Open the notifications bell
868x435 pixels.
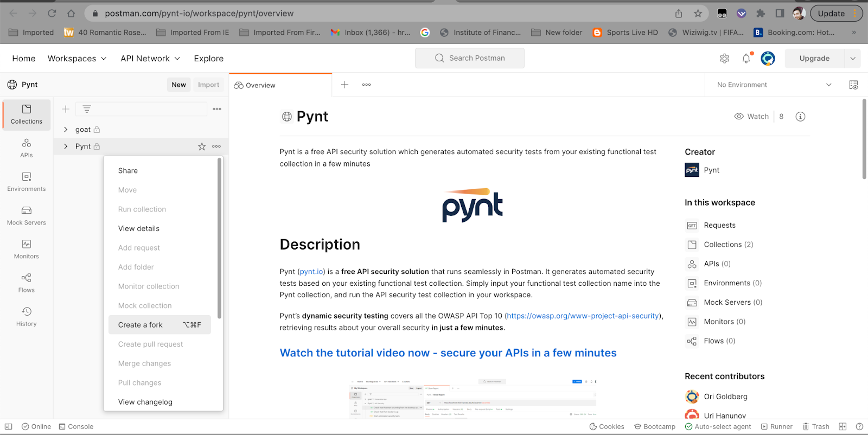coord(746,59)
